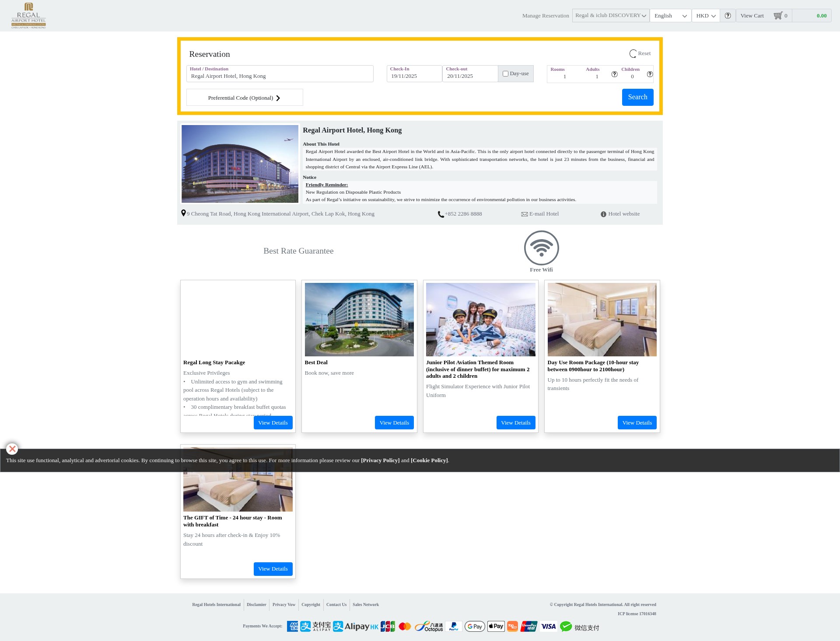
Task: Click the envelope E-mail icon
Action: [524, 214]
